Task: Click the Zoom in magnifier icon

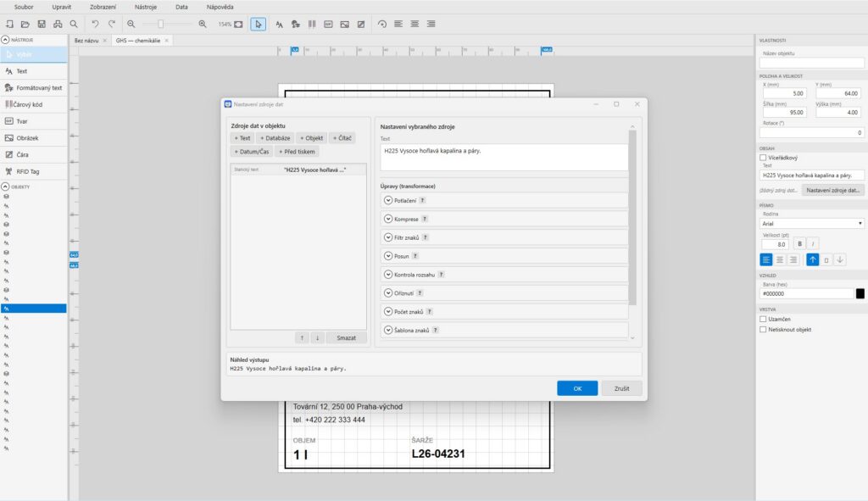Action: [x=203, y=24]
